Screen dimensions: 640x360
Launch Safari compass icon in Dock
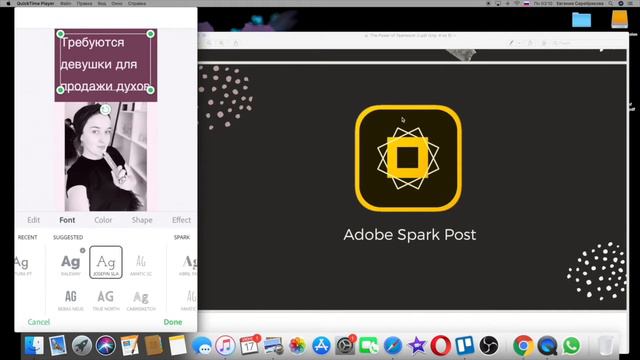coord(393,346)
